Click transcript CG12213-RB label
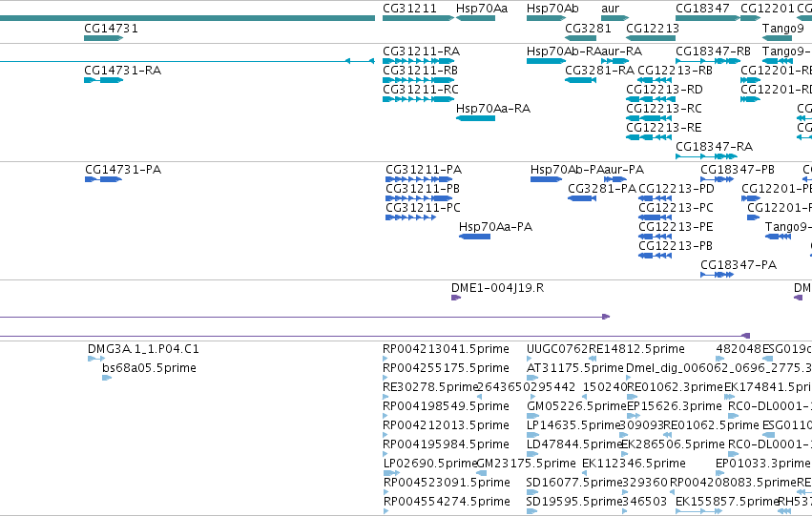The height and width of the screenshot is (516, 812). coord(675,70)
